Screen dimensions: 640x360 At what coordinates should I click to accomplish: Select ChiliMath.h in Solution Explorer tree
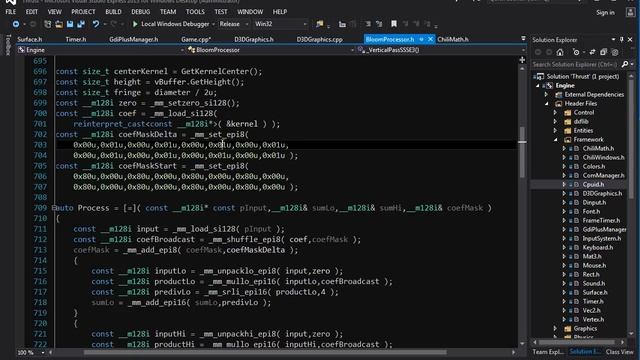pos(598,149)
